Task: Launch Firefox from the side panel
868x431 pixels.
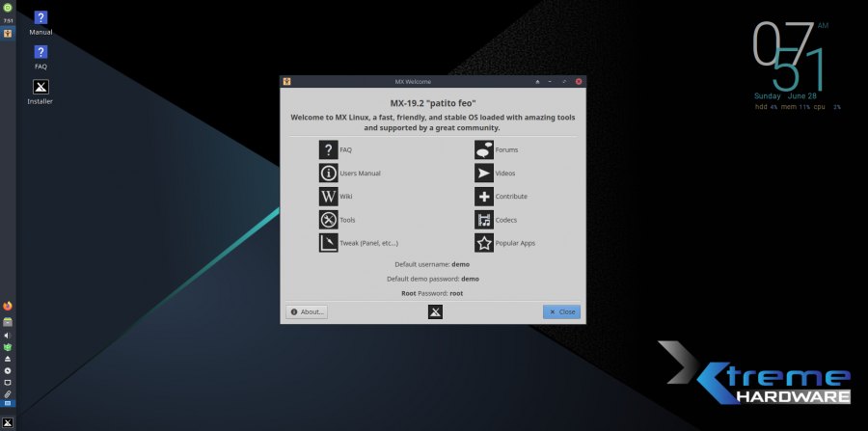Action: click(x=8, y=306)
